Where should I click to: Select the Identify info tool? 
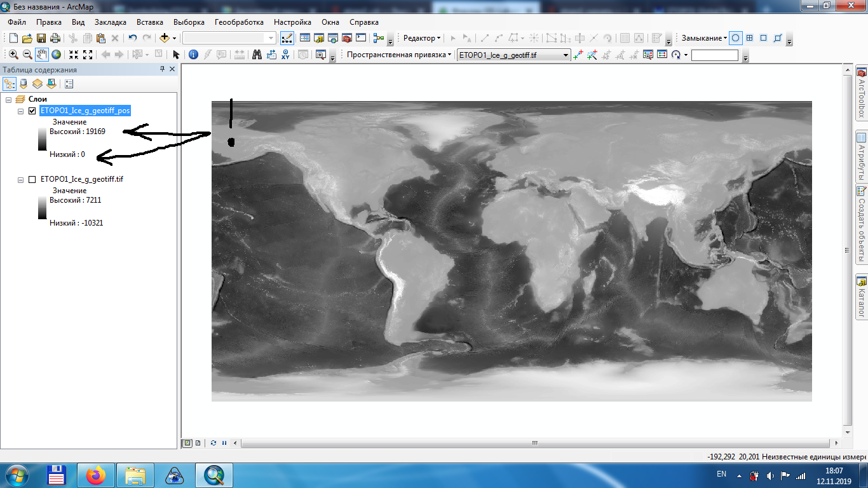click(x=194, y=55)
